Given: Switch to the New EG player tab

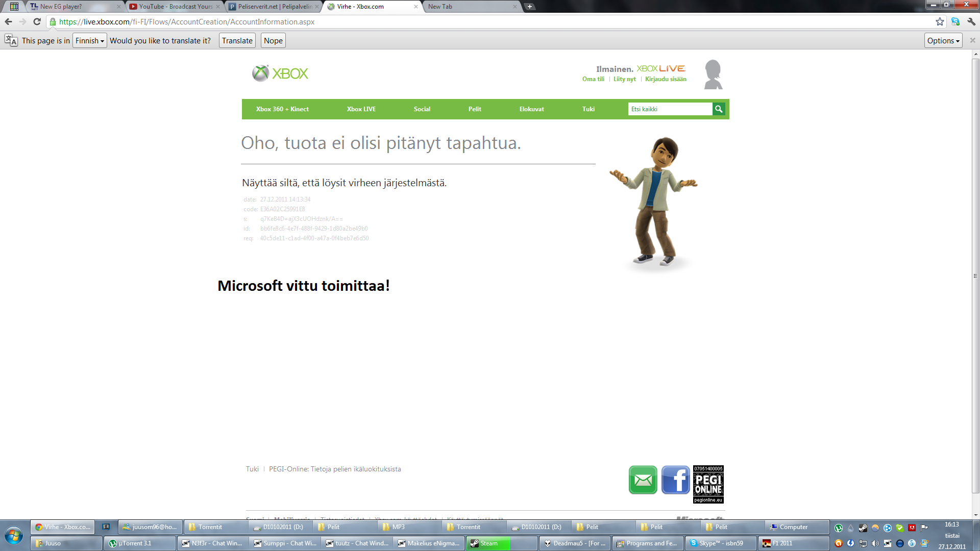Looking at the screenshot, I should coord(75,7).
